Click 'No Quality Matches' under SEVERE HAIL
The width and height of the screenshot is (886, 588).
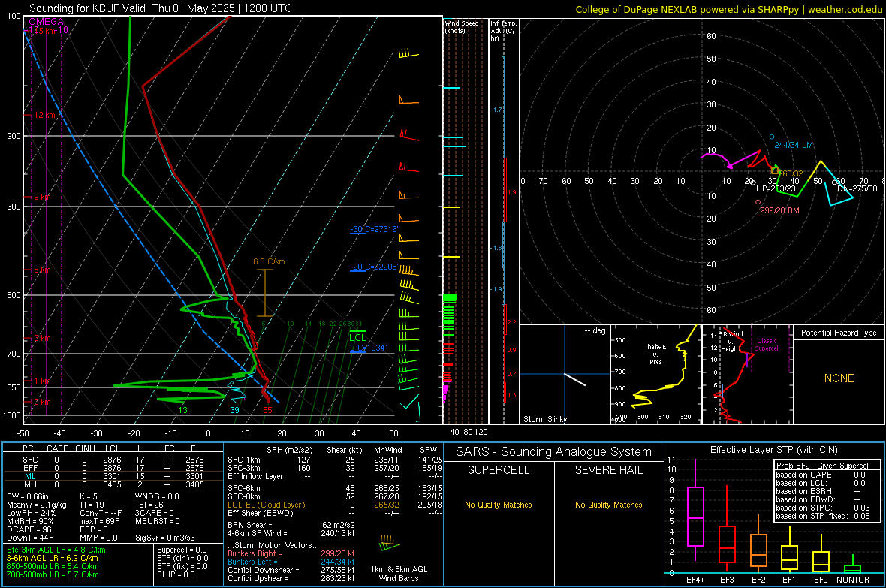(608, 505)
